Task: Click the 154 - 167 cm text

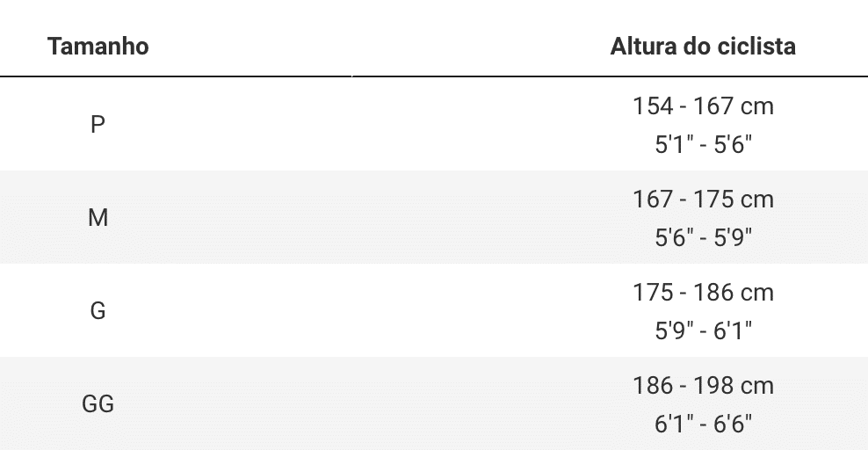Action: click(703, 106)
